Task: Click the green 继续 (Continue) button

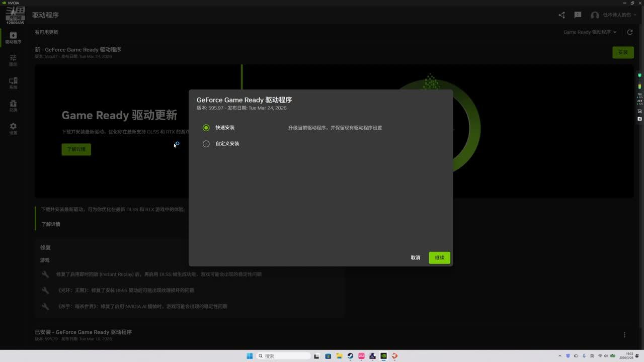Action: click(x=439, y=258)
